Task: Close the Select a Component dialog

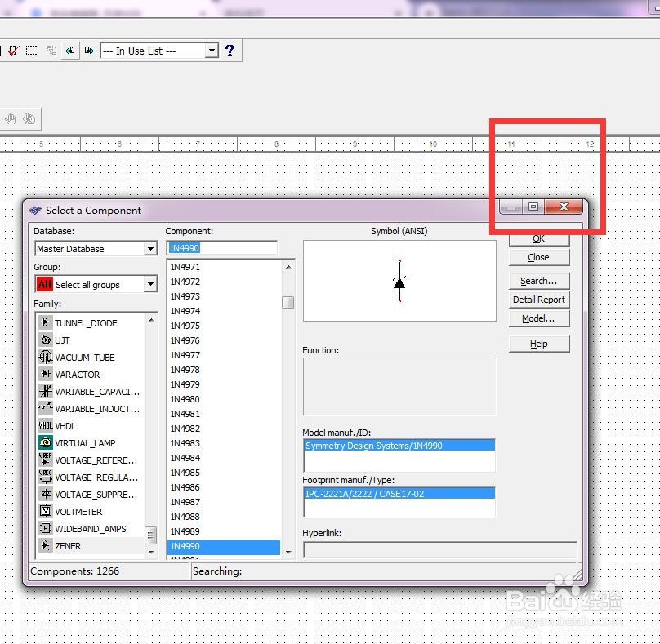Action: (x=564, y=207)
